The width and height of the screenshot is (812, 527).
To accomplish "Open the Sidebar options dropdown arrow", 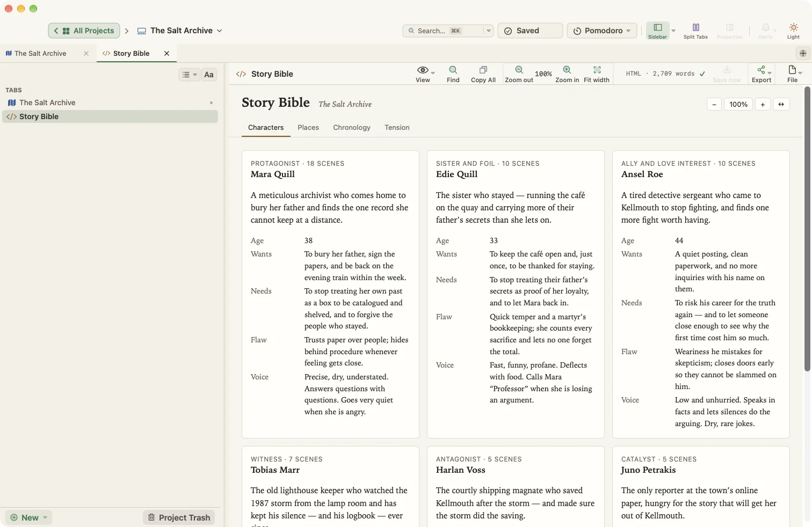I will 673,31.
